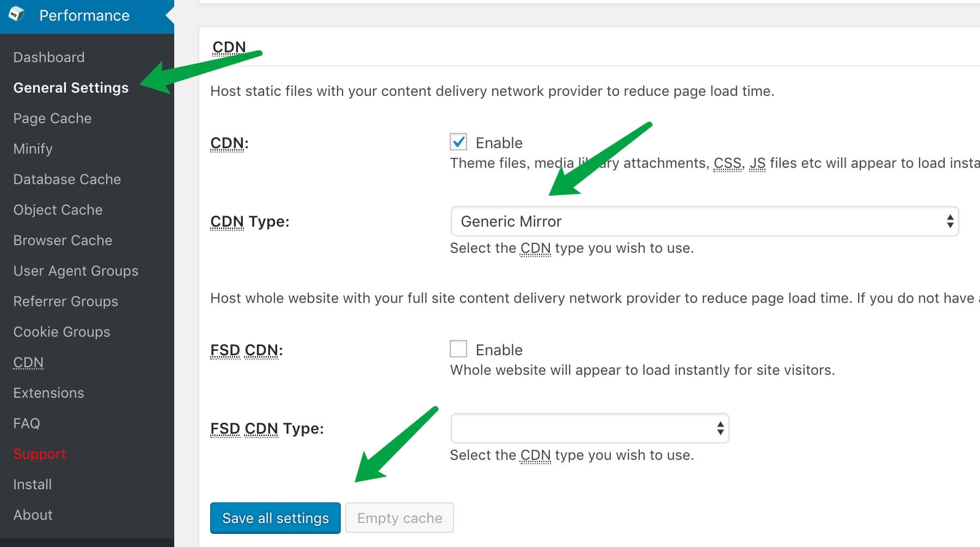This screenshot has height=547, width=980.
Task: Open Cookie Groups page
Action: click(62, 332)
